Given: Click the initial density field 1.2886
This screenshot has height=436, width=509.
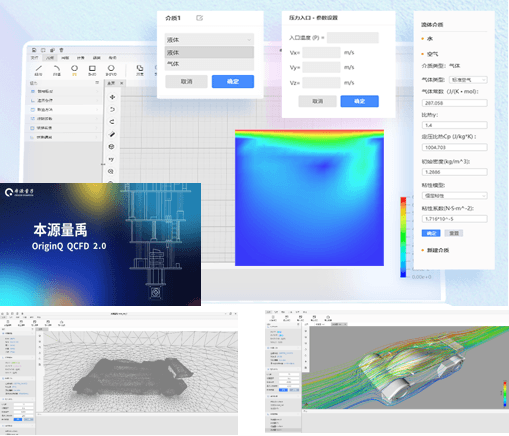Looking at the screenshot, I should click(454, 172).
